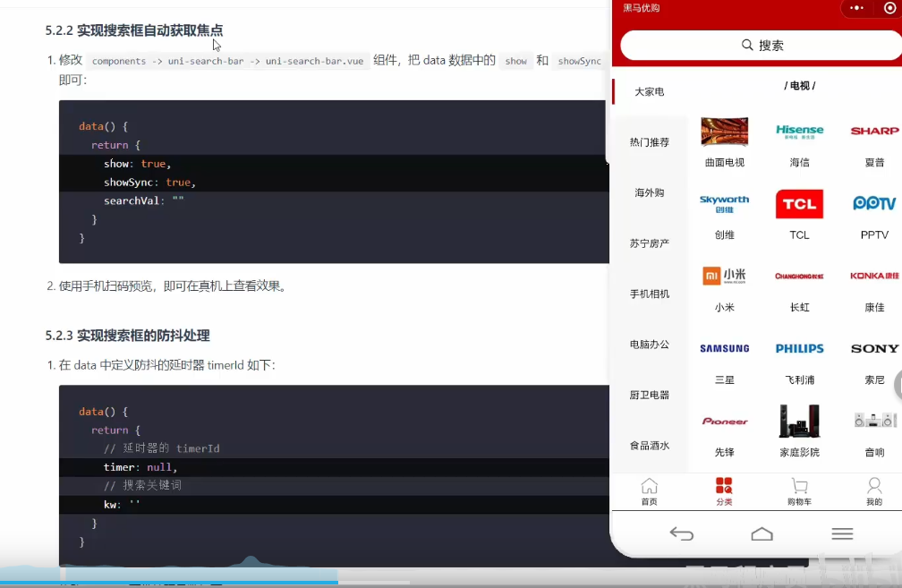The height and width of the screenshot is (588, 902).
Task: Click the 创维 label
Action: (724, 235)
